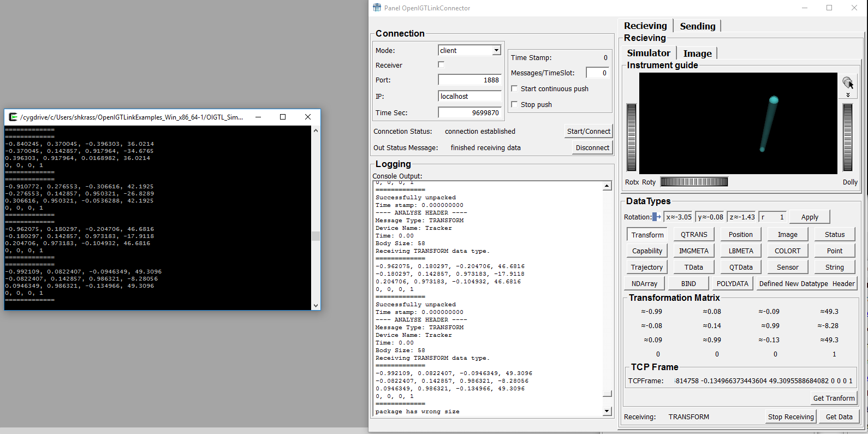The image size is (868, 434).
Task: Select the QTRANS data type button
Action: tap(694, 234)
